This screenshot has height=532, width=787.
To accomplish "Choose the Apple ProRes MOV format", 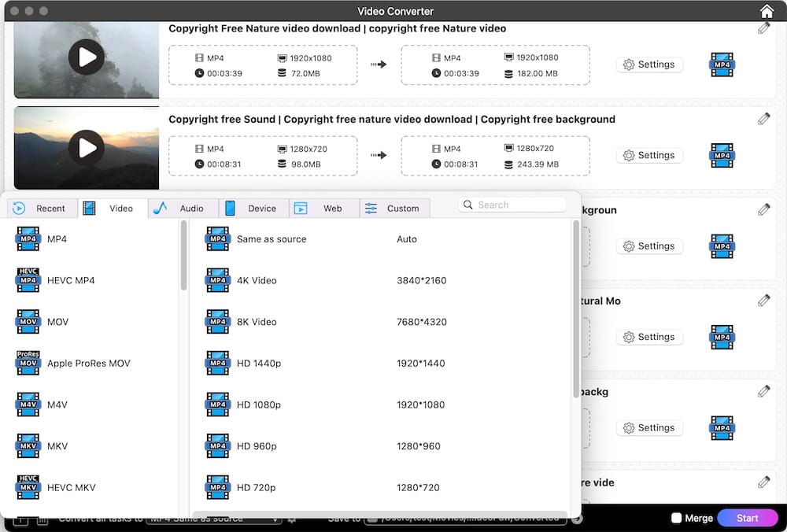I will click(88, 364).
